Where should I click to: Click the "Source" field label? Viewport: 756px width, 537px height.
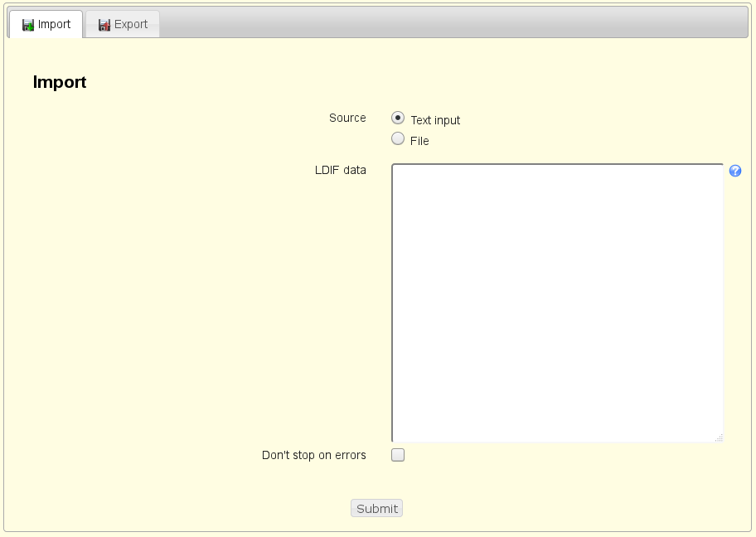tap(347, 118)
